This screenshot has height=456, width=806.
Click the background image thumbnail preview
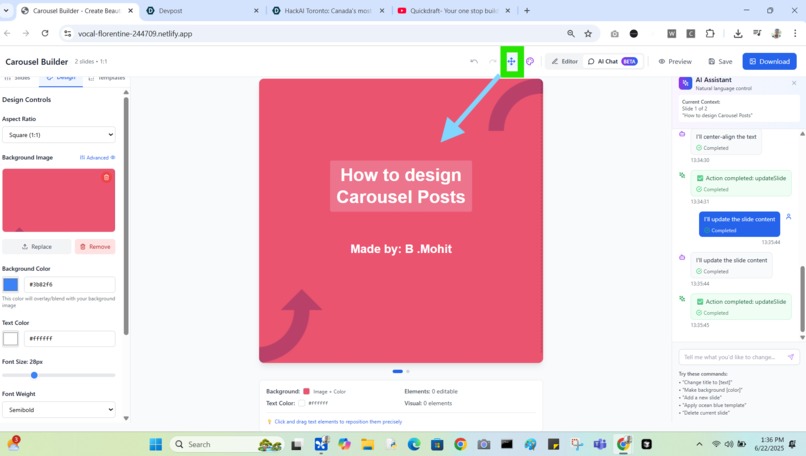pyautogui.click(x=59, y=200)
